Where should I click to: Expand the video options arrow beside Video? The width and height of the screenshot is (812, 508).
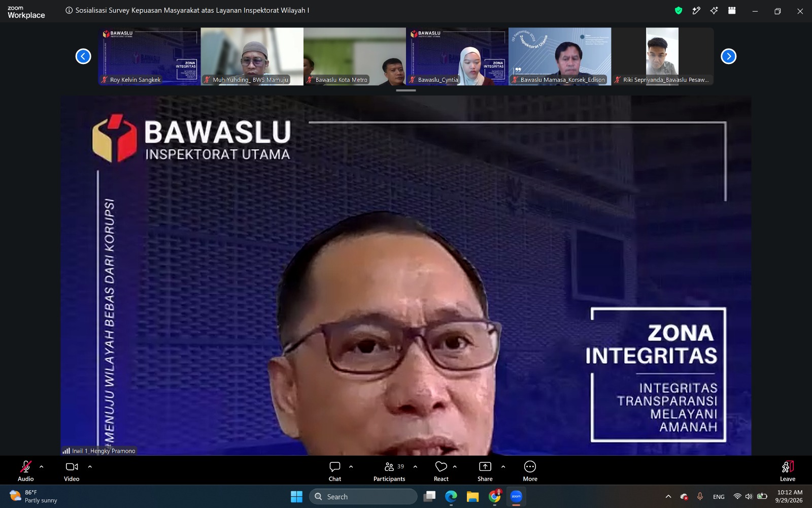point(90,466)
